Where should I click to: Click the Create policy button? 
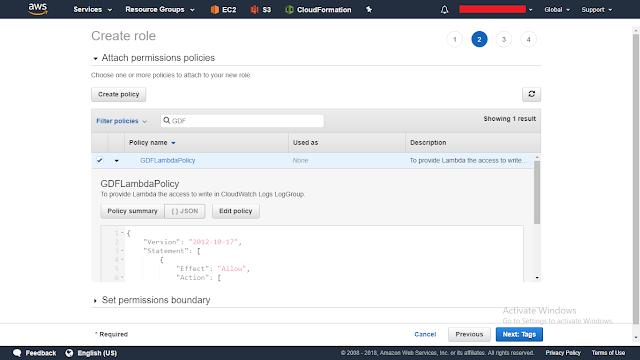(x=118, y=94)
